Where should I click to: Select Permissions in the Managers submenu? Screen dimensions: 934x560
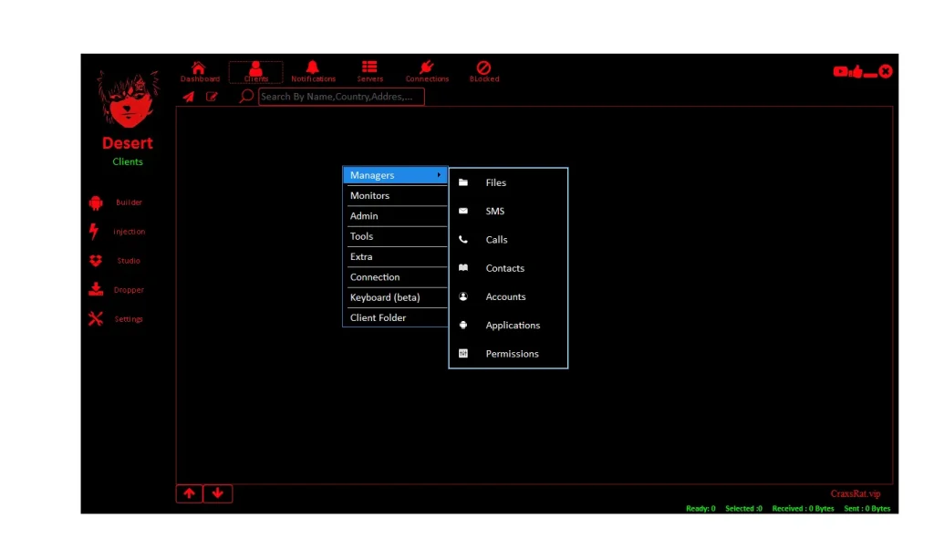point(511,354)
